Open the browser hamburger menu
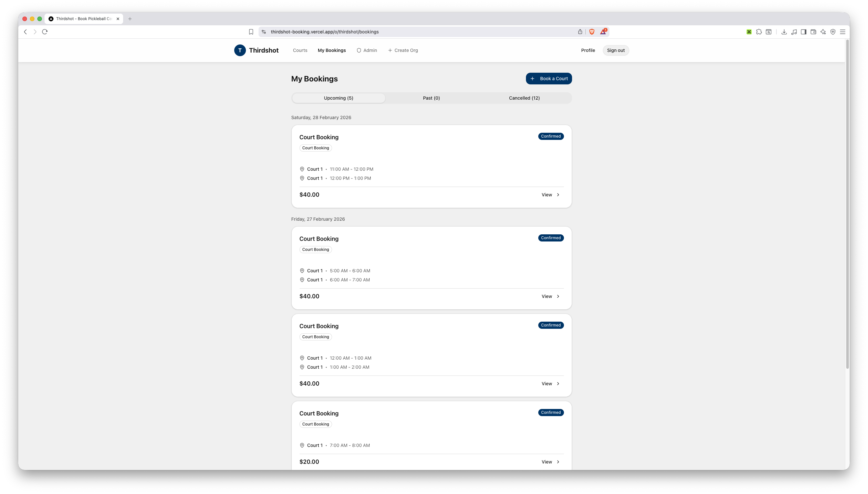This screenshot has height=494, width=868. point(843,31)
